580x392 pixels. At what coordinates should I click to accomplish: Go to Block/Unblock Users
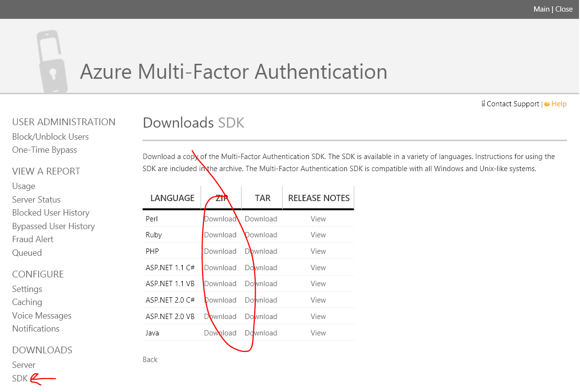point(50,137)
